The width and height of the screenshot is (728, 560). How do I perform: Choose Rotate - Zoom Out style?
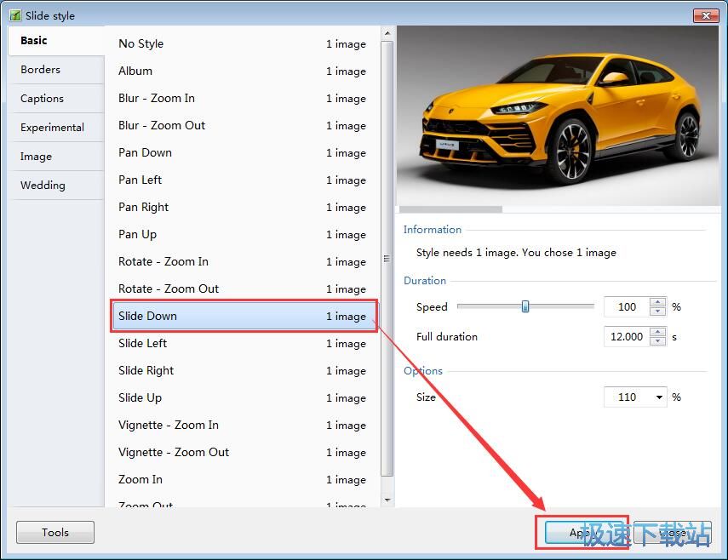[244, 289]
